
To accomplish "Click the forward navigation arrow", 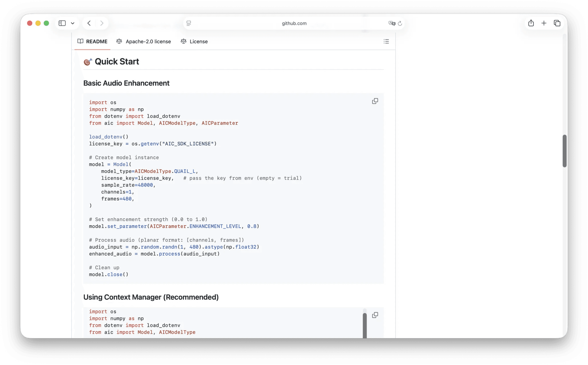I will pyautogui.click(x=102, y=23).
